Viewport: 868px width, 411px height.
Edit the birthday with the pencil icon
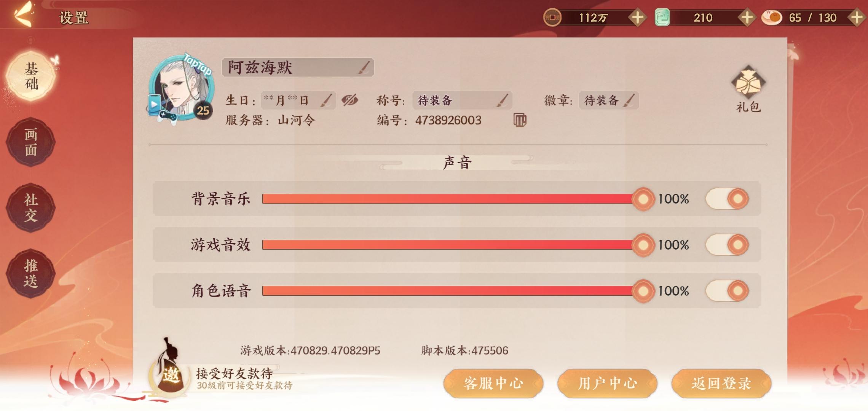[x=326, y=100]
